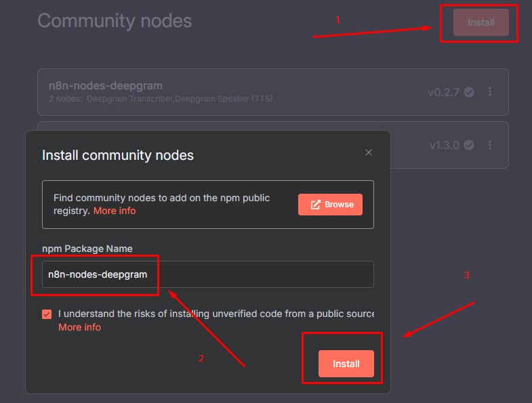Click the Browse button for npm registry

330,205
